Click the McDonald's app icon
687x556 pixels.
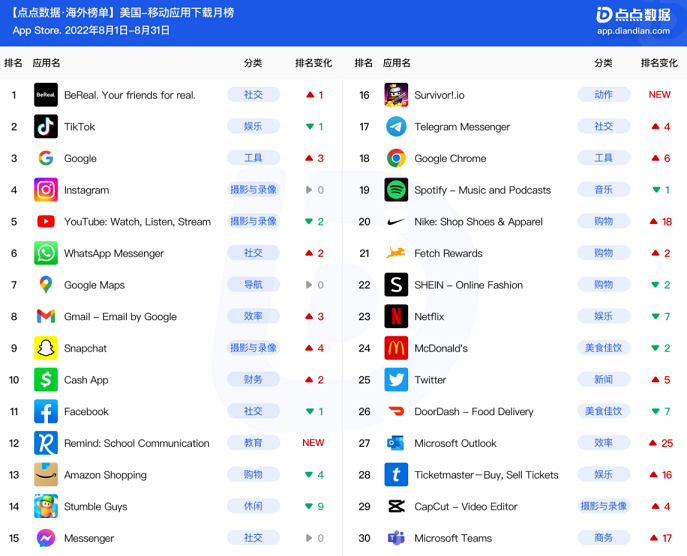(x=396, y=348)
